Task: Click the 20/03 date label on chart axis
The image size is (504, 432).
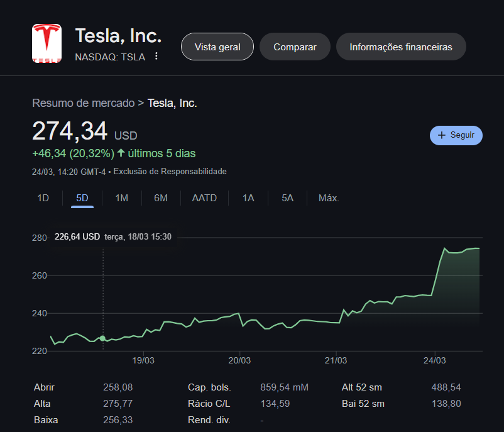Action: (x=239, y=360)
